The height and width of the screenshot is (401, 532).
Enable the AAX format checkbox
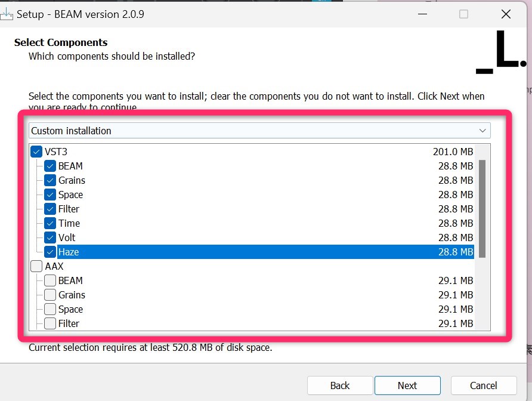tap(36, 266)
